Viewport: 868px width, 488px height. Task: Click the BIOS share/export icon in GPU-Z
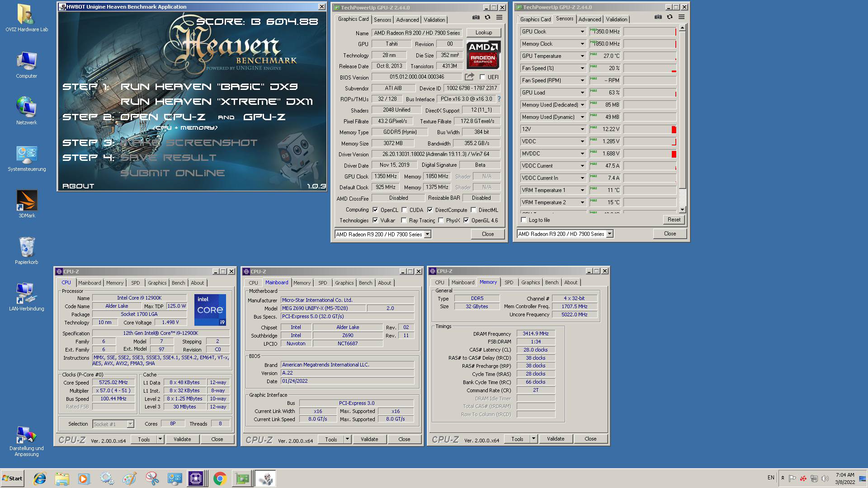pyautogui.click(x=470, y=77)
